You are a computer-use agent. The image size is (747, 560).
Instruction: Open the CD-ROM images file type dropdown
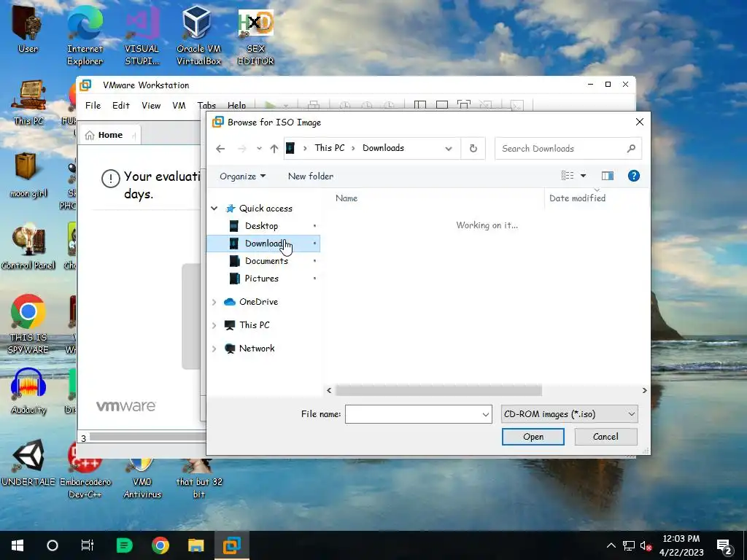[x=569, y=414]
